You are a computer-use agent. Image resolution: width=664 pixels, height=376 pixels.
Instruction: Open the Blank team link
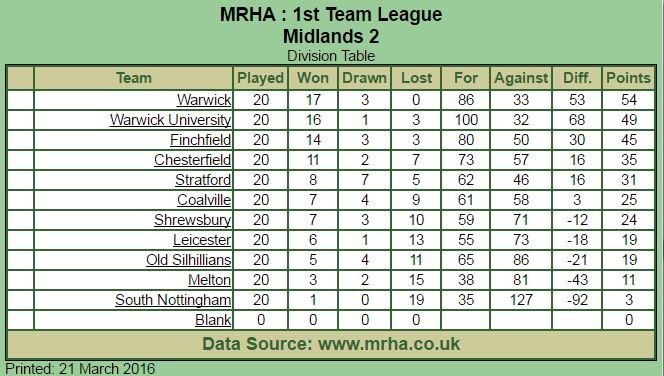[x=213, y=320]
